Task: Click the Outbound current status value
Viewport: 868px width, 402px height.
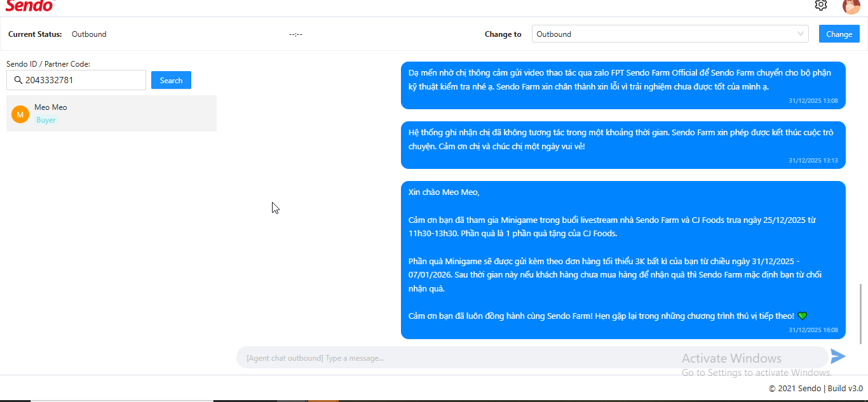Action: click(89, 34)
